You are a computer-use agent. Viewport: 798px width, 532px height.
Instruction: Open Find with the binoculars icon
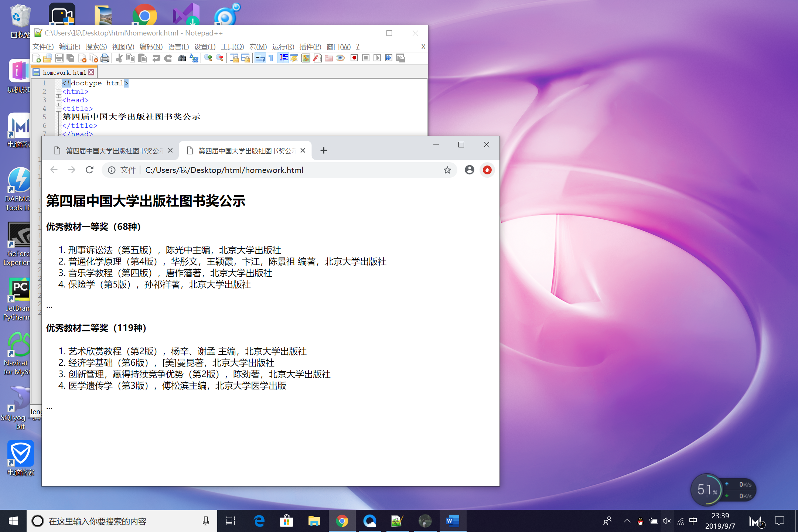(182, 58)
